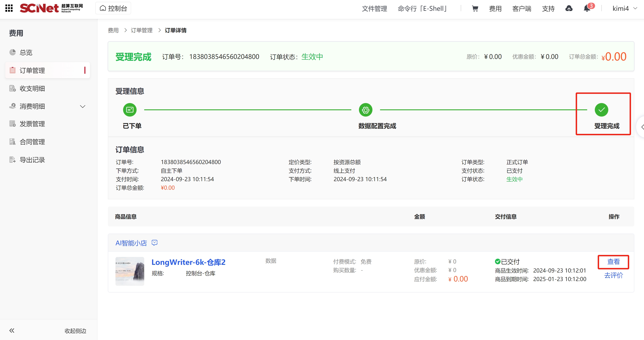Click the 查看 link for the product
Screen dimensions: 644x340
(613, 262)
